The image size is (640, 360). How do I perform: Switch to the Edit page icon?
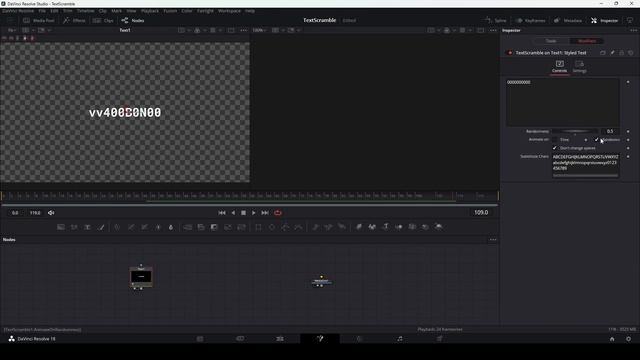pyautogui.click(x=280, y=338)
